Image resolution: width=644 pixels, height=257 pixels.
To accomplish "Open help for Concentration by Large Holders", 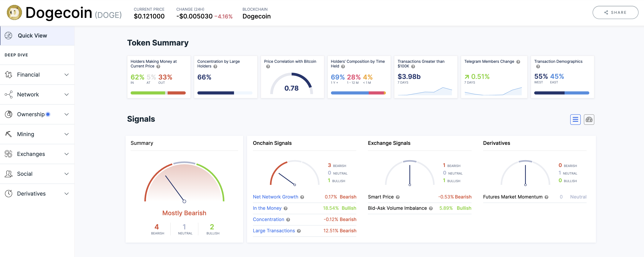I will click(215, 66).
